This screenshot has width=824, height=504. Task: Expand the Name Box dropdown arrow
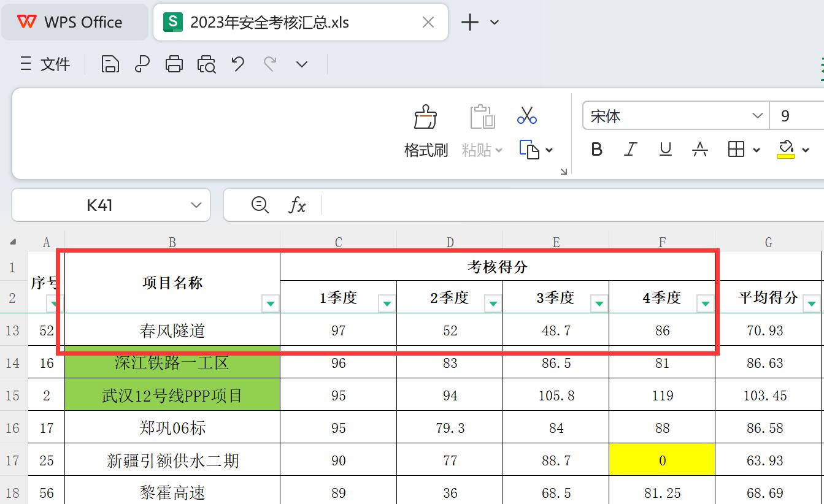coord(196,205)
